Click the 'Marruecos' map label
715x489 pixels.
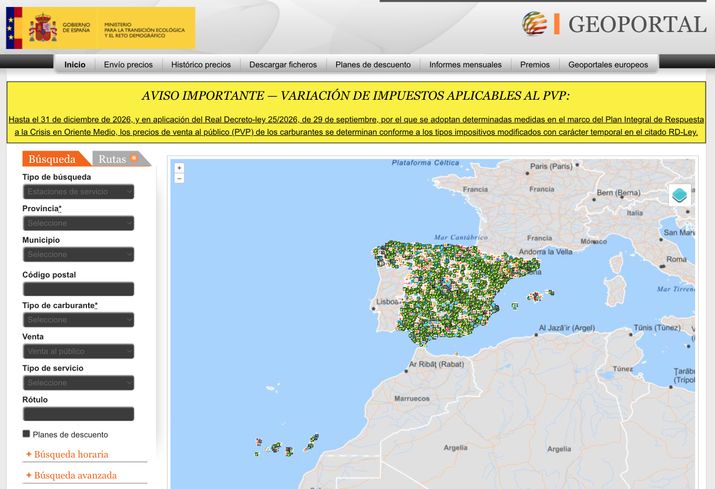point(412,398)
